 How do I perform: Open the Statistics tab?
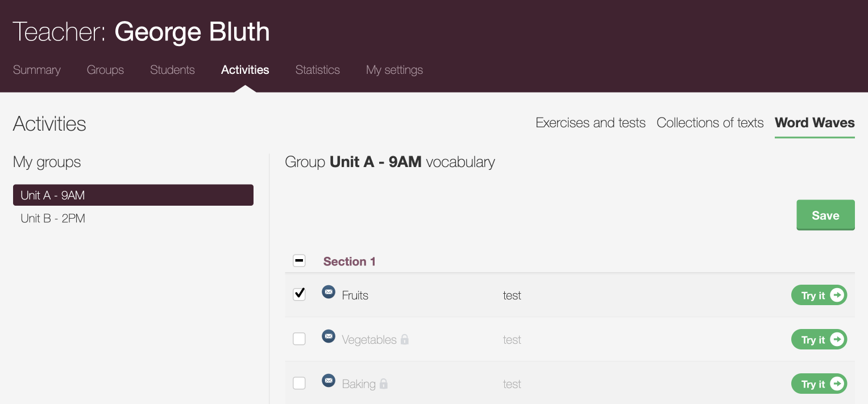coord(317,70)
